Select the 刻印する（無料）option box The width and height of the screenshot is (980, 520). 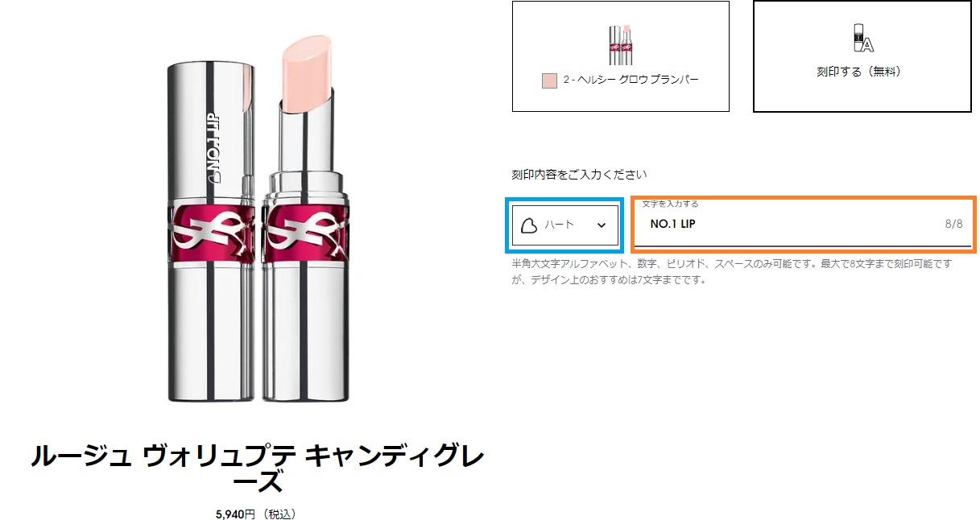862,56
